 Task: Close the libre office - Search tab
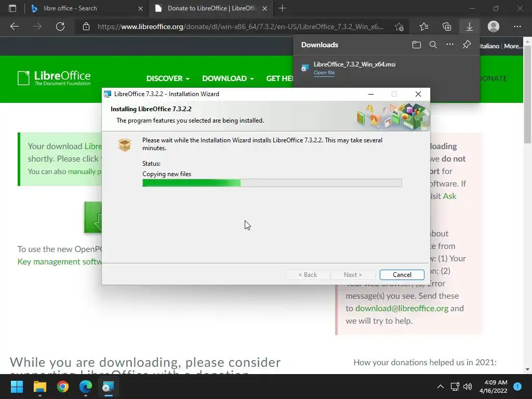(140, 8)
